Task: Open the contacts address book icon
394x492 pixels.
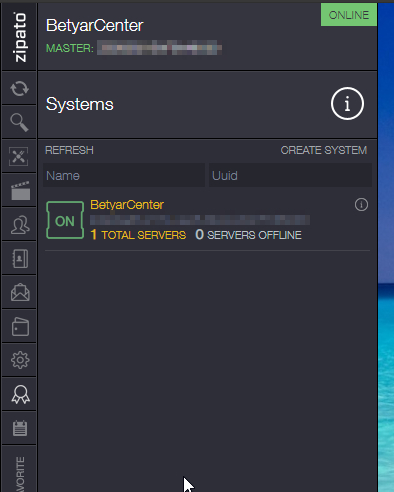Action: pos(20,258)
